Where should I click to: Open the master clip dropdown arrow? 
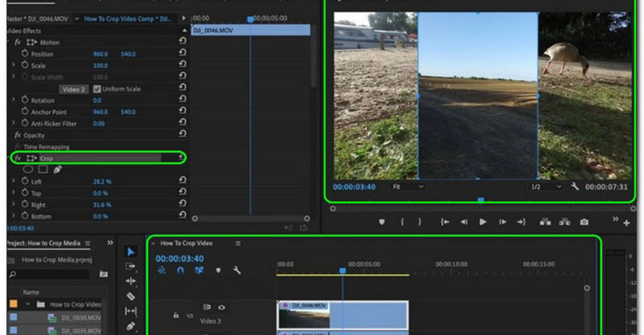click(x=76, y=19)
